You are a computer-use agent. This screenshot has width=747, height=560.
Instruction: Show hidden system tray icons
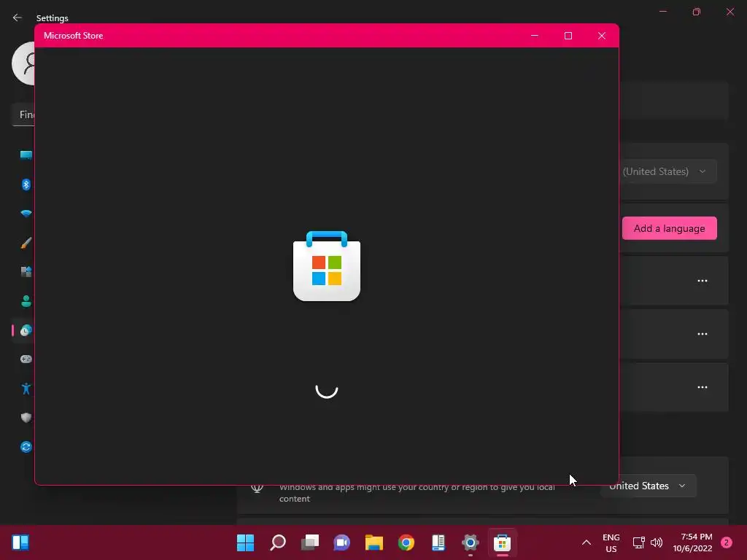pos(587,542)
